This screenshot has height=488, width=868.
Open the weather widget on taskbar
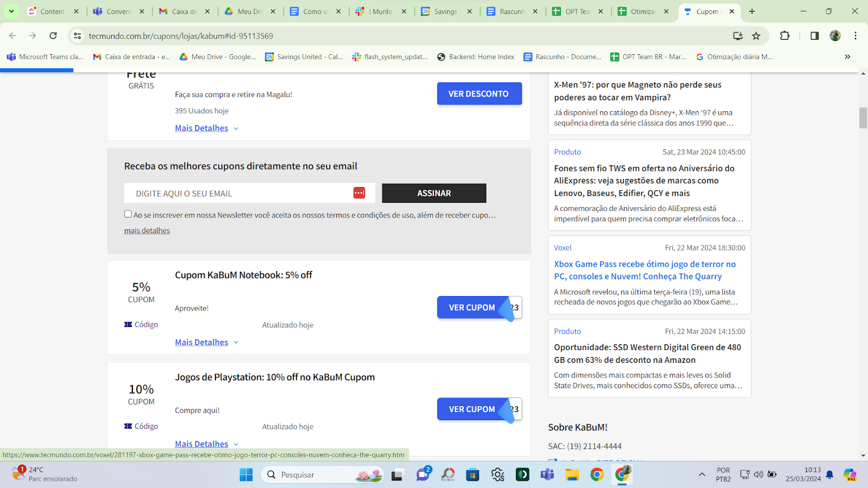[45, 474]
